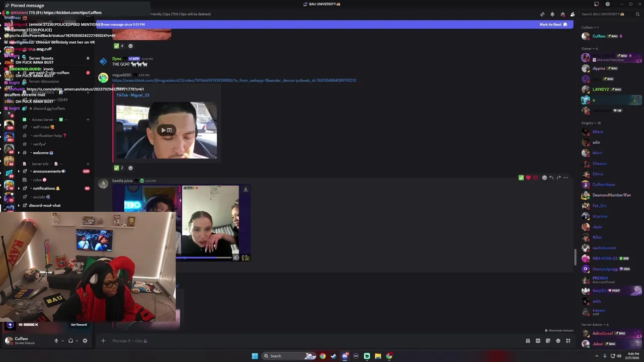This screenshot has width=644, height=362.
Task: Expand threads arrow beside welcome channel
Action: pyautogui.click(x=19, y=153)
